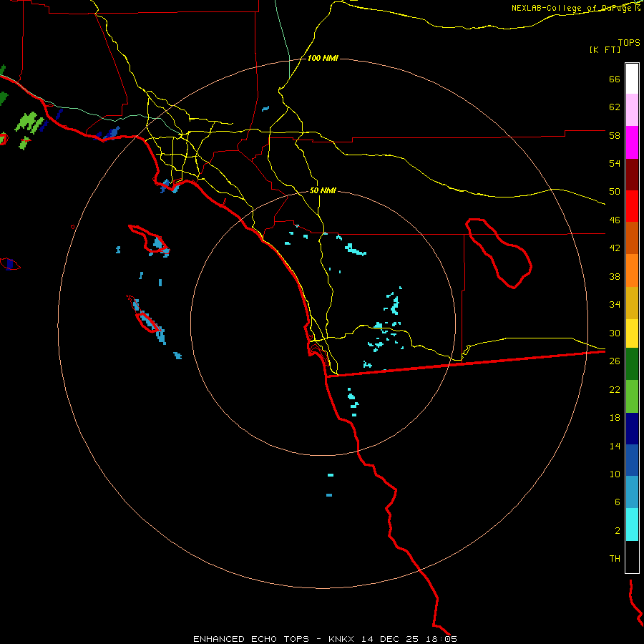Click the 42 legend value

point(615,248)
